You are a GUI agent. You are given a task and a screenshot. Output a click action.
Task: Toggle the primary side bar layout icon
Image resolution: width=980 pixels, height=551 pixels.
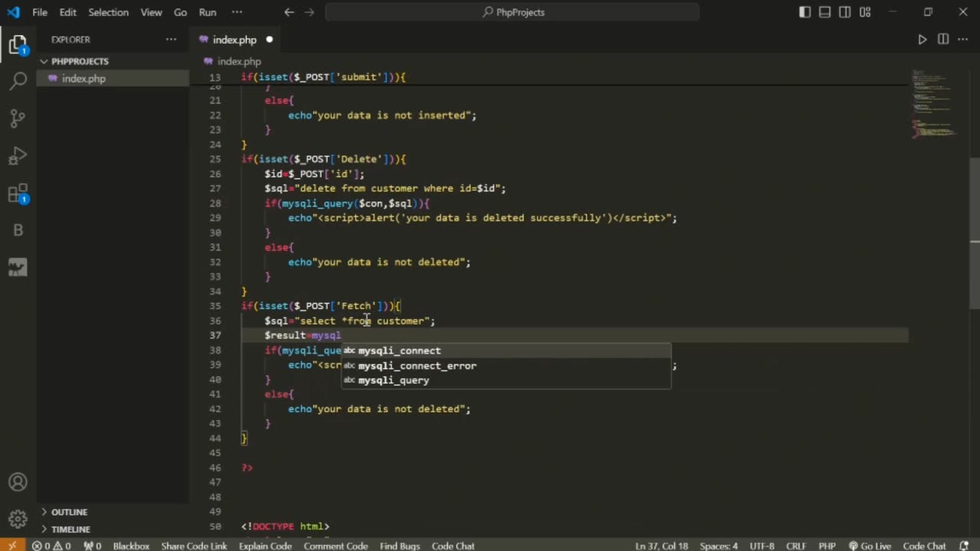tap(805, 12)
